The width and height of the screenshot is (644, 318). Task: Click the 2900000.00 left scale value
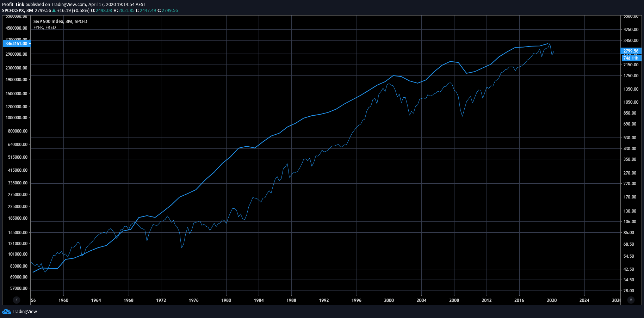pyautogui.click(x=17, y=54)
